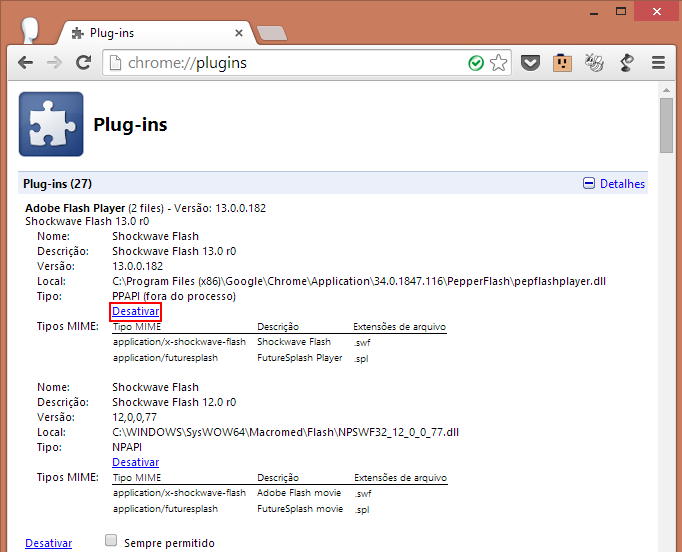Click the scrollbar up arrow
The image size is (682, 552).
pos(666,90)
